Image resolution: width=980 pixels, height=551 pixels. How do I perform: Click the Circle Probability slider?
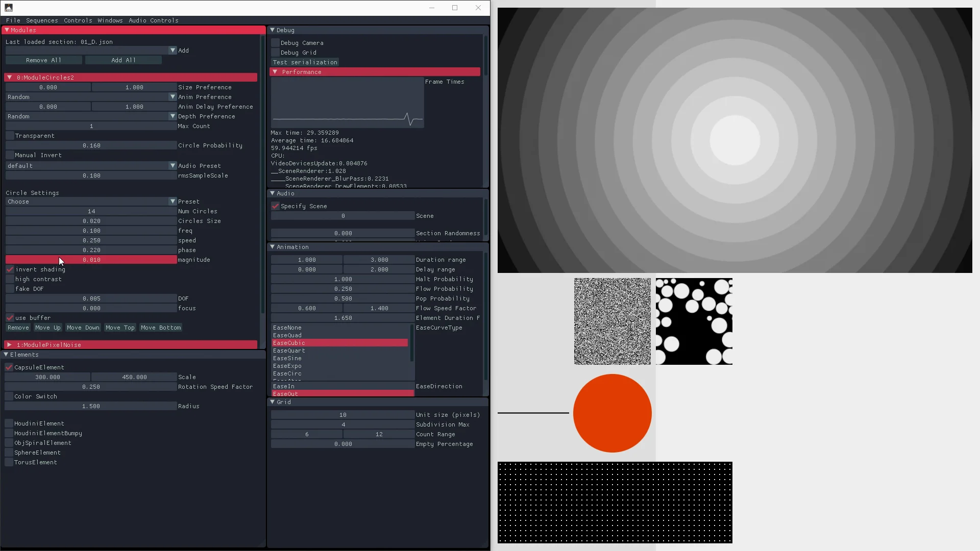[91, 145]
